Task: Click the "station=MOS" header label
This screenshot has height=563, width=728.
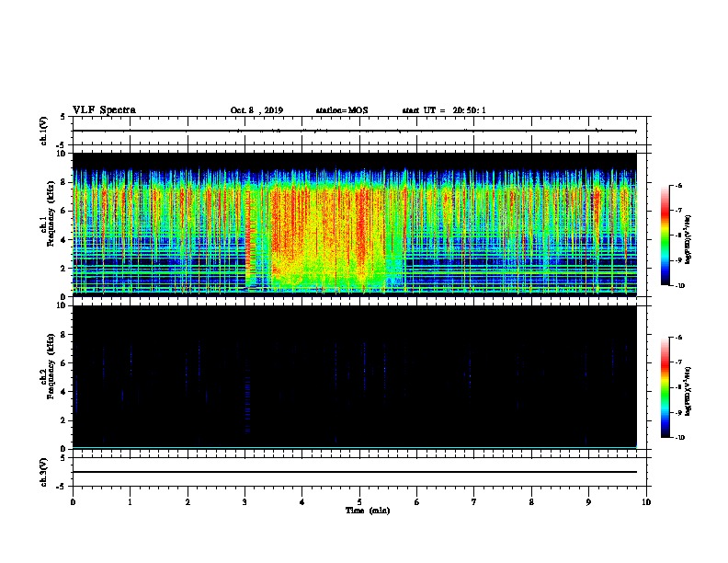Action: (342, 110)
